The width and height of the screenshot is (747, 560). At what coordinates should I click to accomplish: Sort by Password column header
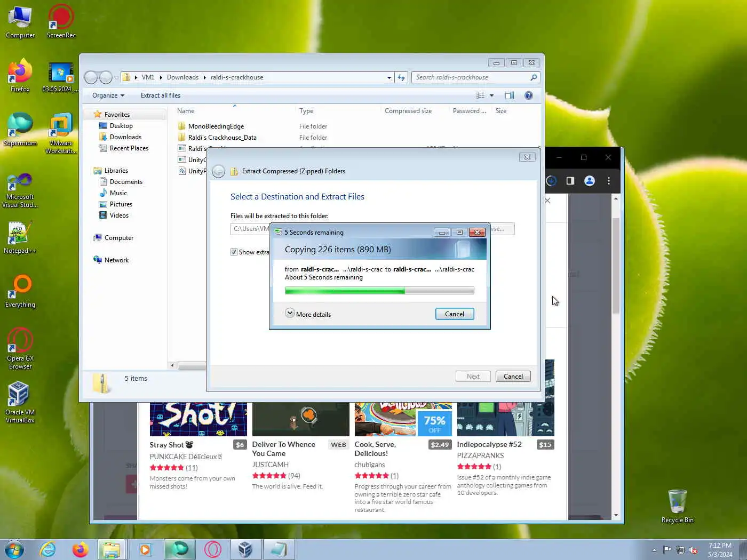[x=470, y=111]
